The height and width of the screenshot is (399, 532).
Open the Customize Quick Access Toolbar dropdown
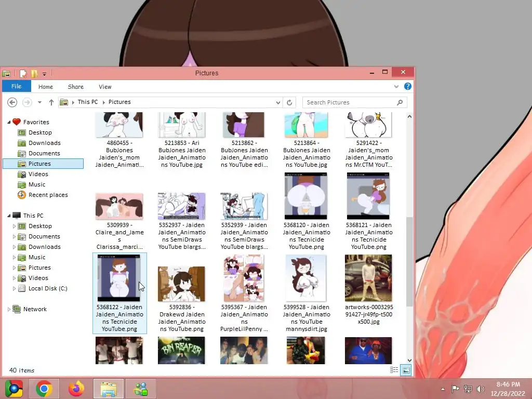pos(45,74)
